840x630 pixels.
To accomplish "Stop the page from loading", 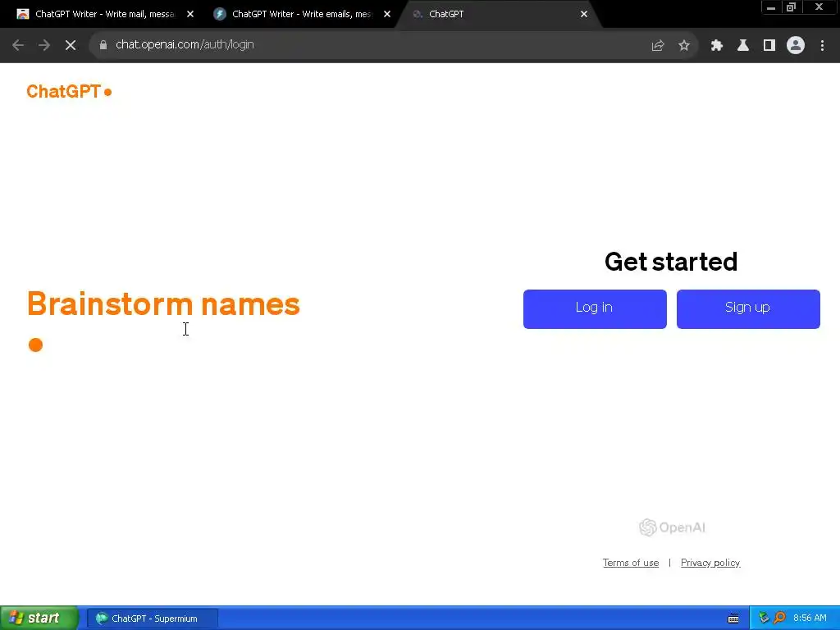I will coord(71,45).
